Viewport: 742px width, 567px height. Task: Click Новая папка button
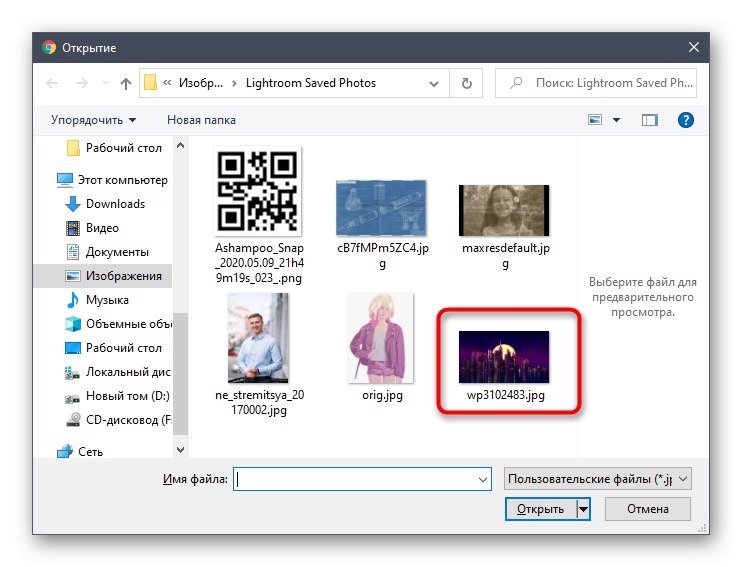[x=201, y=120]
